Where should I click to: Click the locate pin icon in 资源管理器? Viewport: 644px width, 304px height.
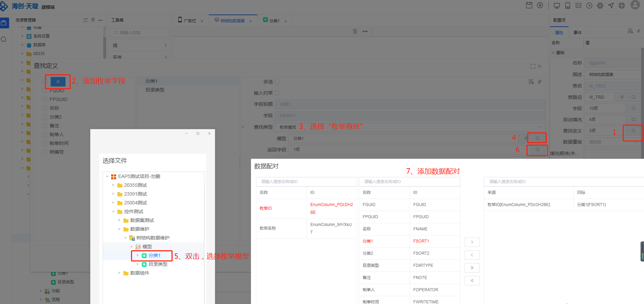click(93, 20)
